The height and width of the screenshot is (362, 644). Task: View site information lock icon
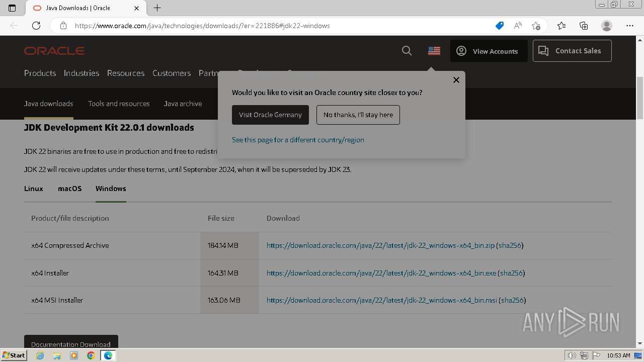[63, 26]
